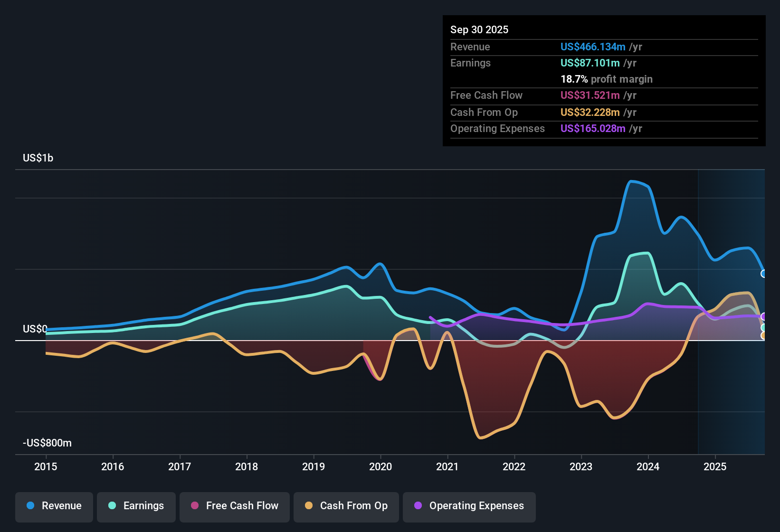Select the 2023 label on the x-axis
Screen dimensions: 780x532
(580, 467)
